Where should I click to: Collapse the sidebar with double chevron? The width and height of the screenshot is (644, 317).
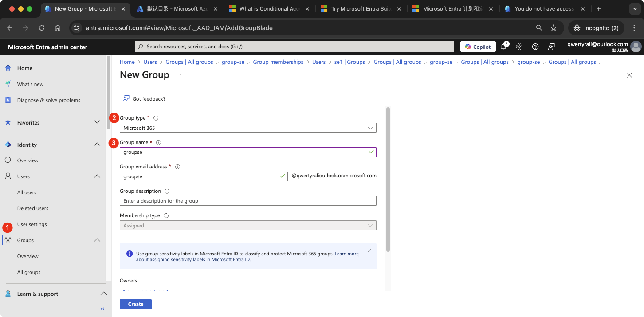(x=102, y=309)
